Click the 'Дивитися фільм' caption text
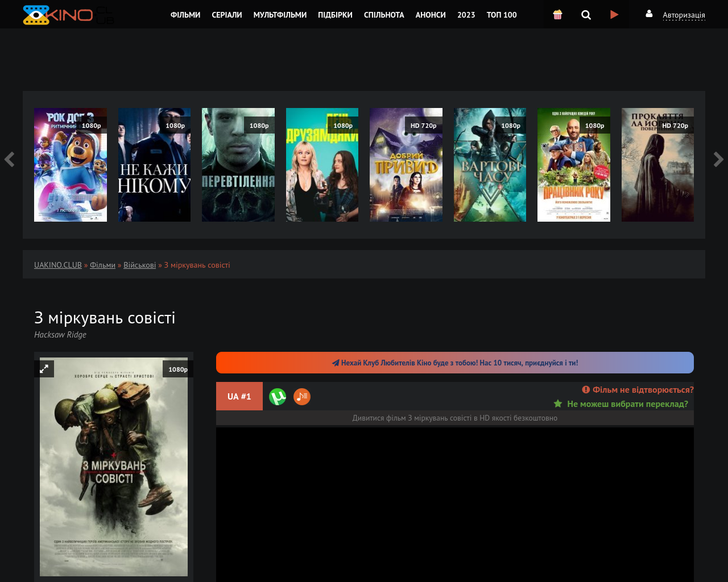The image size is (728, 582). (455, 418)
